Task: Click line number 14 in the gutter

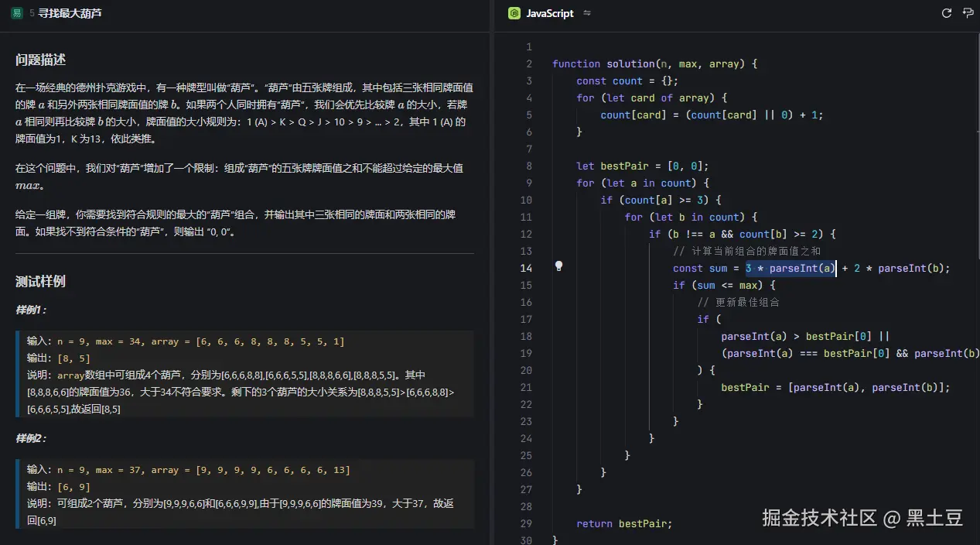Action: click(x=526, y=268)
